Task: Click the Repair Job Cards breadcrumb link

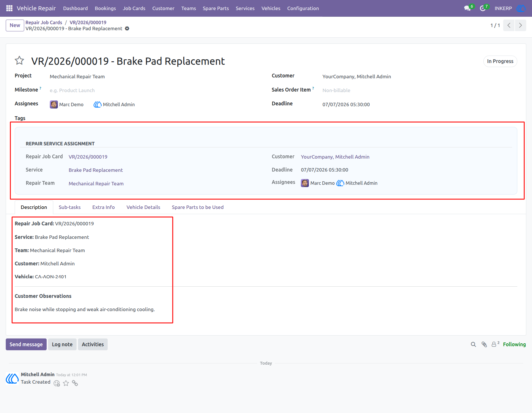Action: point(44,22)
